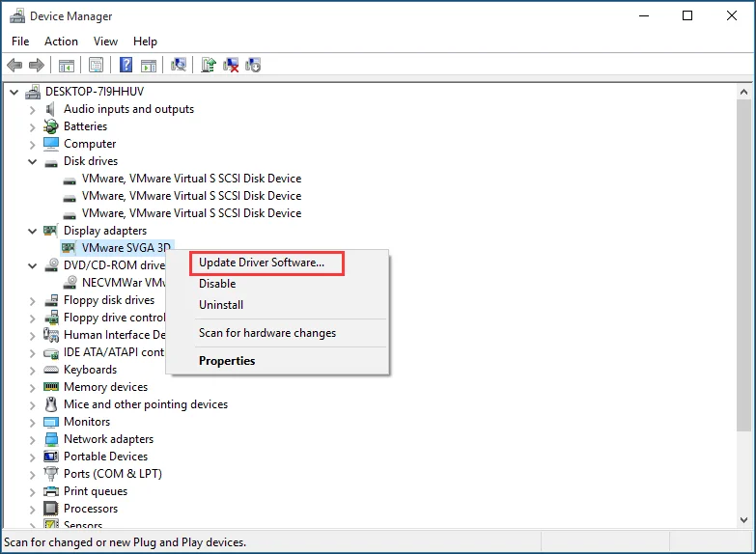The height and width of the screenshot is (554, 756).
Task: Open the Help menu
Action: (145, 42)
